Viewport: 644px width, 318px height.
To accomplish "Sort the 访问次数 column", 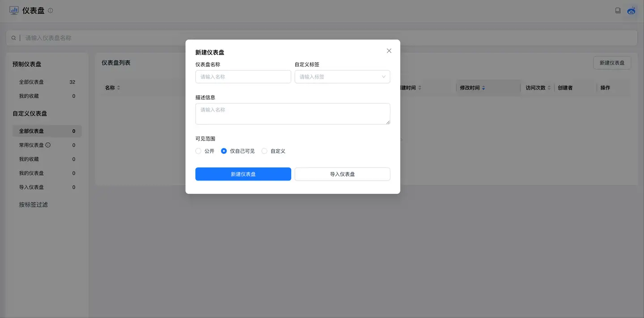I will coord(549,88).
